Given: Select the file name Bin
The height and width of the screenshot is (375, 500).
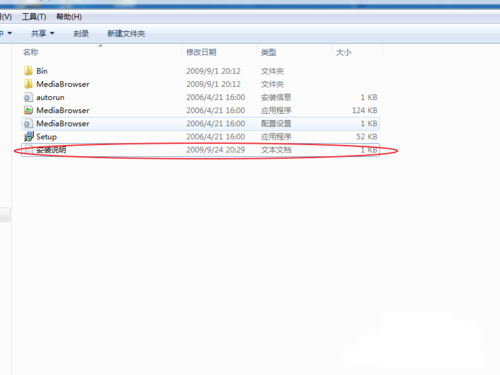Looking at the screenshot, I should [x=42, y=71].
